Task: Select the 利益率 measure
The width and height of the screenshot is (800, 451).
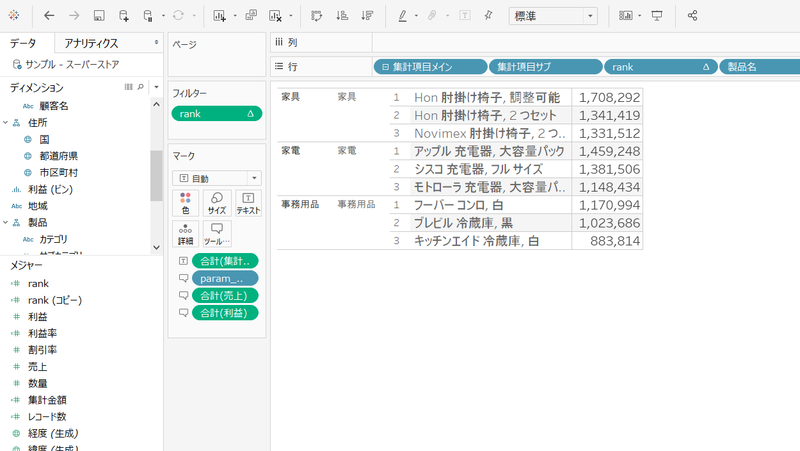Action: coord(42,333)
